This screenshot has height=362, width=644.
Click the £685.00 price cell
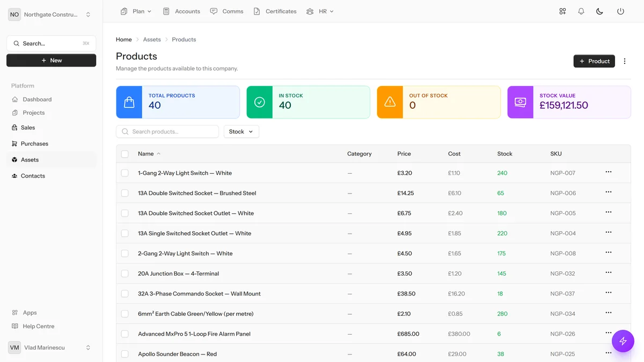[x=408, y=334]
